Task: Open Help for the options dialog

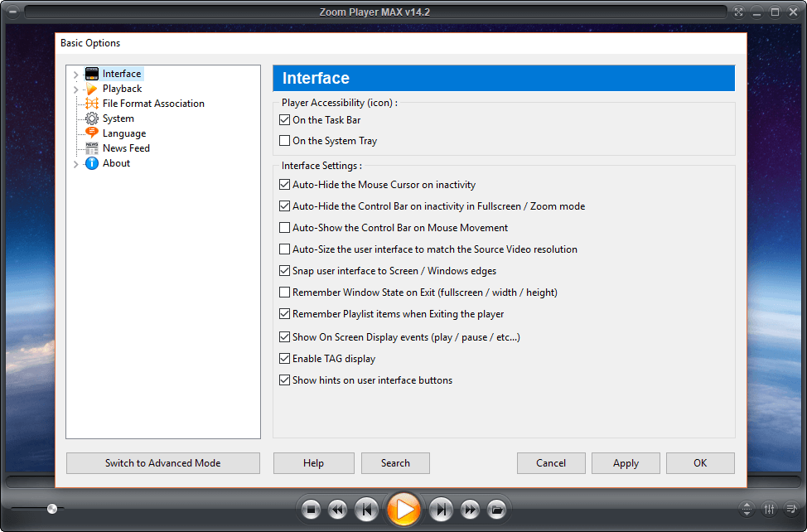Action: coord(313,463)
